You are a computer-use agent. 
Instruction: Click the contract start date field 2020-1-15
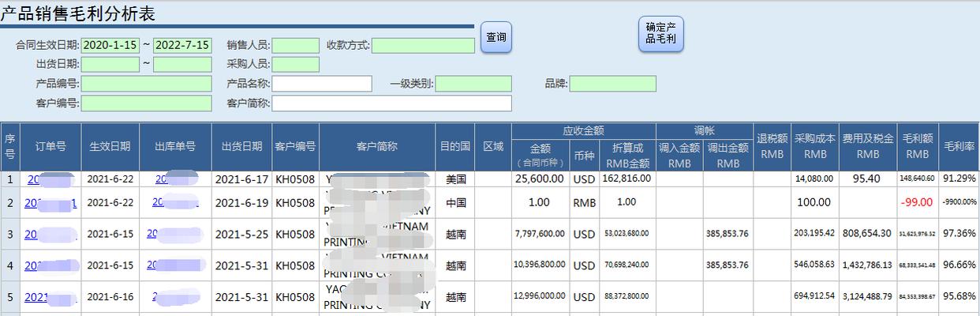[x=110, y=46]
